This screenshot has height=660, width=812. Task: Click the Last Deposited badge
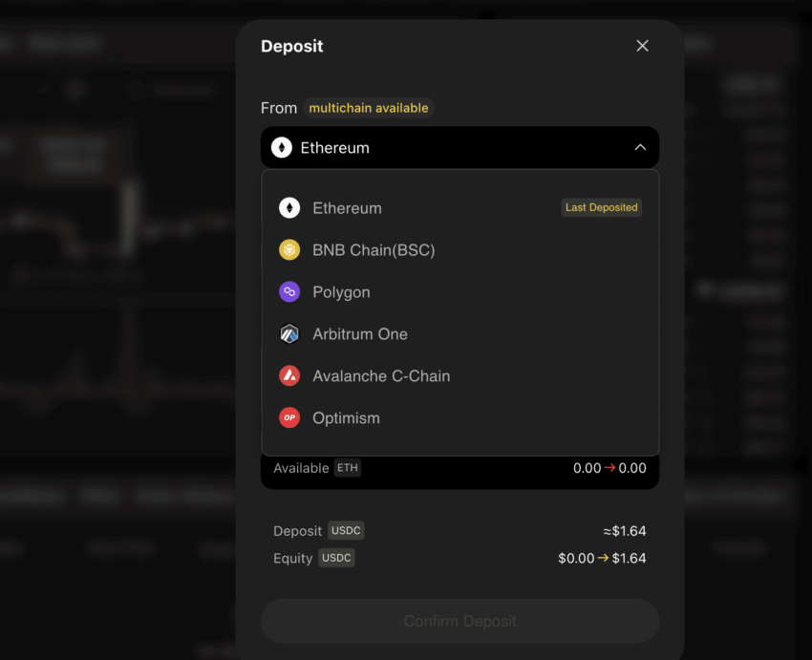(x=601, y=207)
